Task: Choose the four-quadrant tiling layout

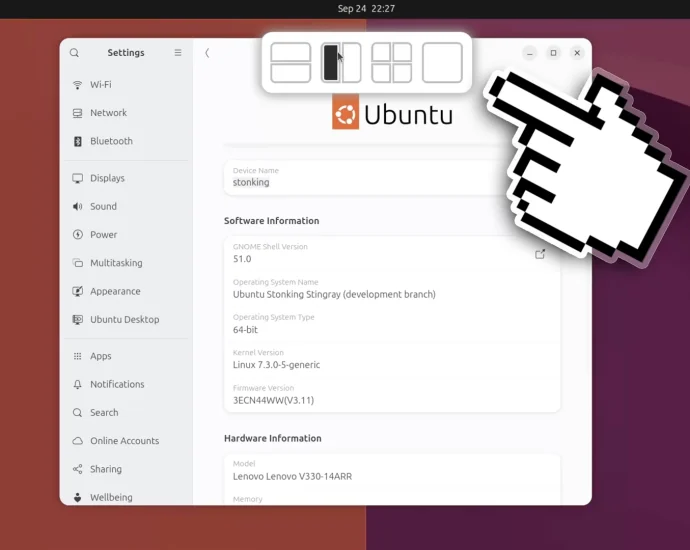Action: (x=392, y=62)
